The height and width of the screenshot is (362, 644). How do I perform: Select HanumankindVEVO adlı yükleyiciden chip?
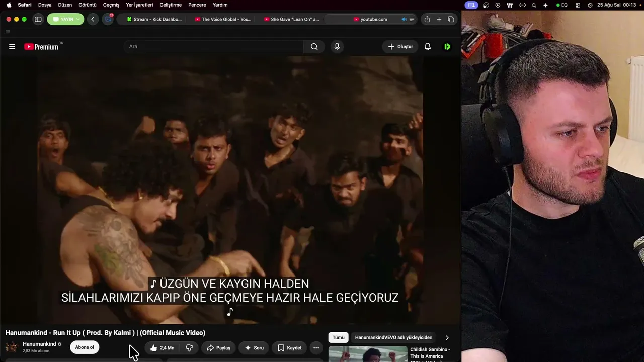(393, 338)
